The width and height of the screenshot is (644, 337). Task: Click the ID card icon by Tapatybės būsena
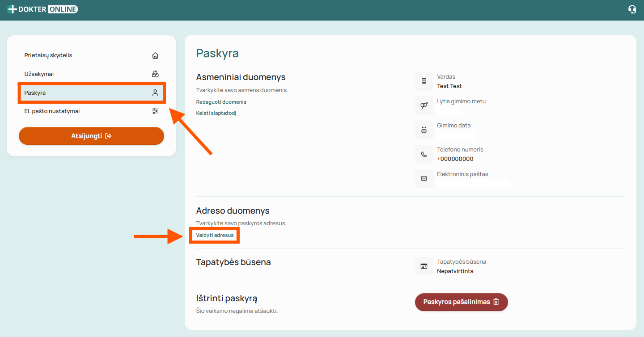pos(424,266)
